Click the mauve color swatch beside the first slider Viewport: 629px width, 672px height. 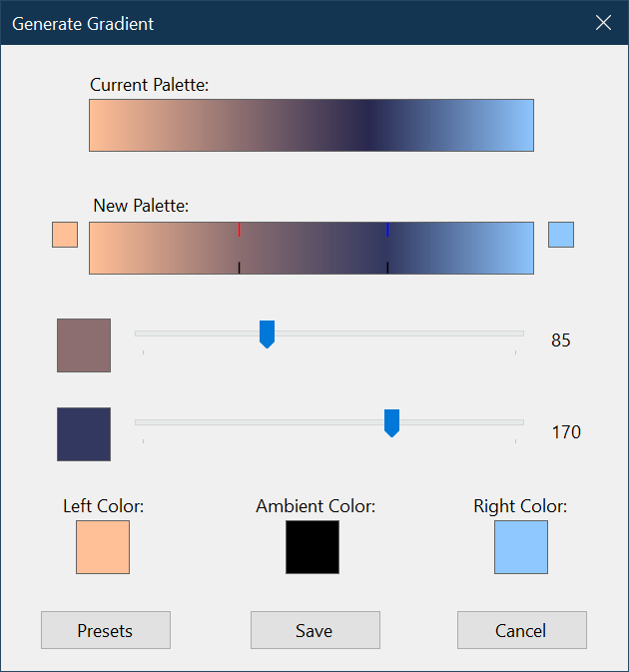coord(84,345)
